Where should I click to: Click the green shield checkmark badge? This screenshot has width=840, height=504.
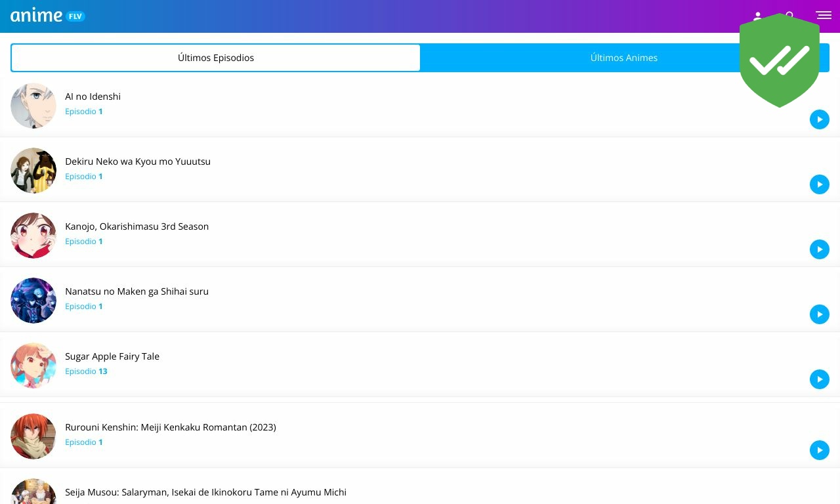pyautogui.click(x=780, y=60)
